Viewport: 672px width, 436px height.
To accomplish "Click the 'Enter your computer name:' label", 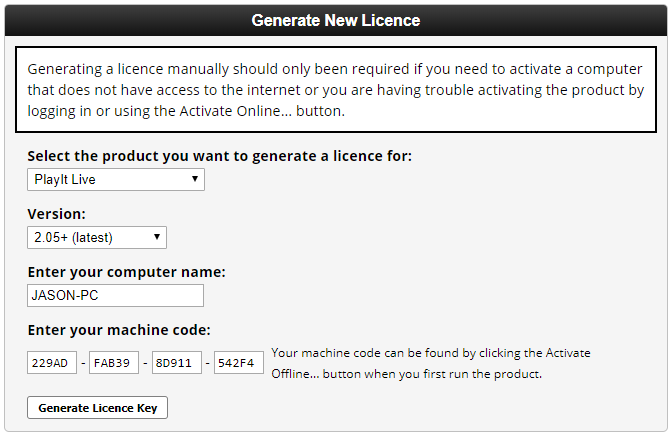I will point(126,272).
